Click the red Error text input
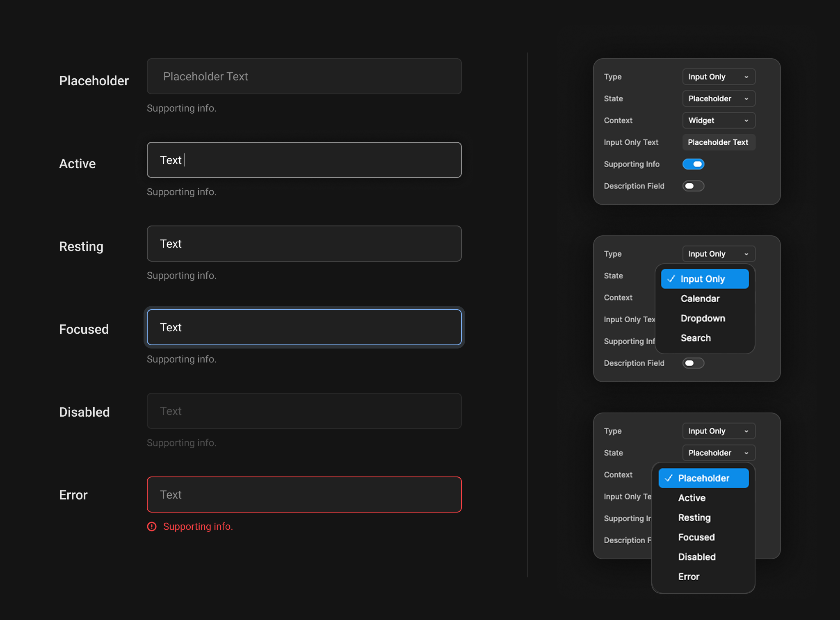The image size is (840, 620). click(x=304, y=495)
